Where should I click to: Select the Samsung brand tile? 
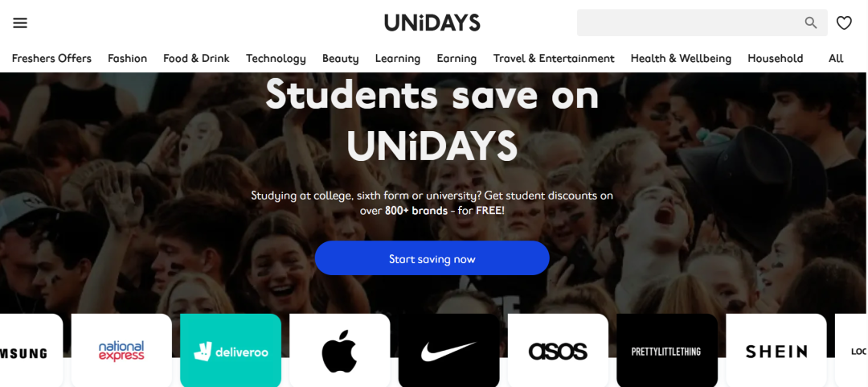31,351
